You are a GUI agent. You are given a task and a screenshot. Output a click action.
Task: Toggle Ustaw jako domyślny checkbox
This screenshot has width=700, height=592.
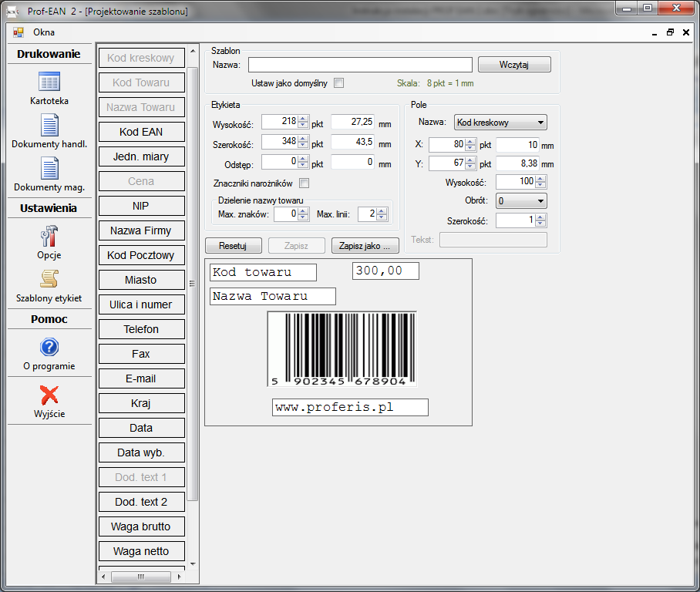point(339,83)
